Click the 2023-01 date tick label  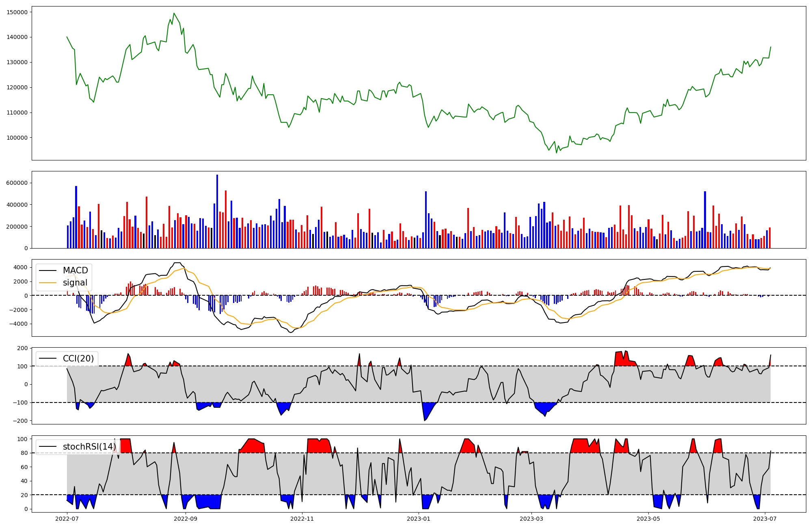click(419, 519)
